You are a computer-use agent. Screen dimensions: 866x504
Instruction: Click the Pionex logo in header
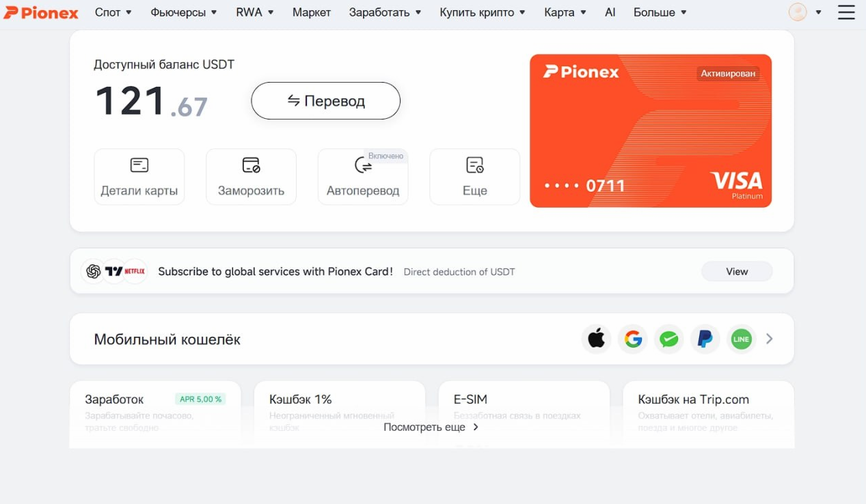pyautogui.click(x=41, y=12)
